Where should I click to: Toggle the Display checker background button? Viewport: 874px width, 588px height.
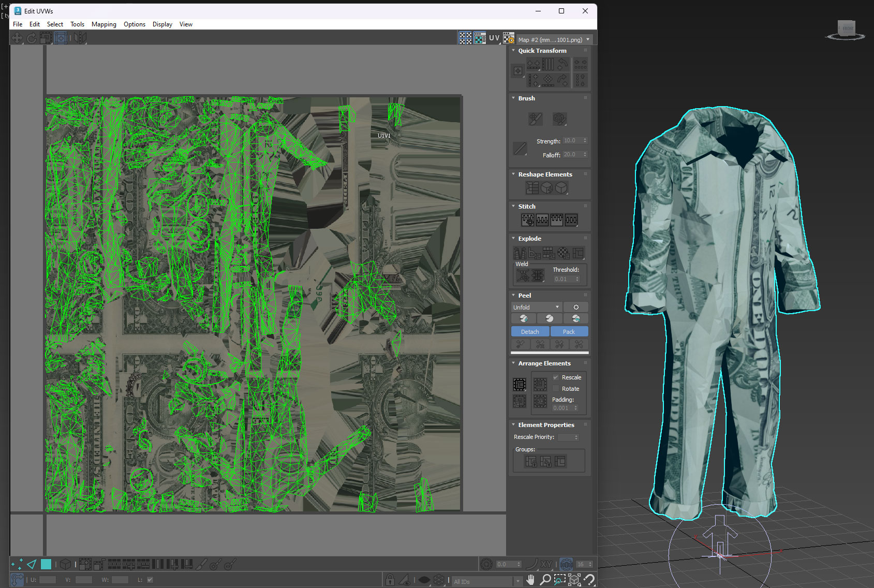(480, 38)
